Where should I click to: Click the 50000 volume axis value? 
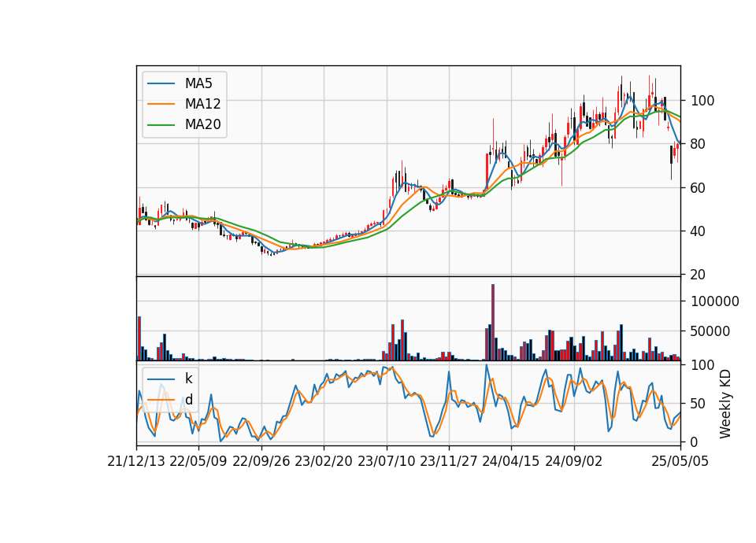click(x=710, y=331)
